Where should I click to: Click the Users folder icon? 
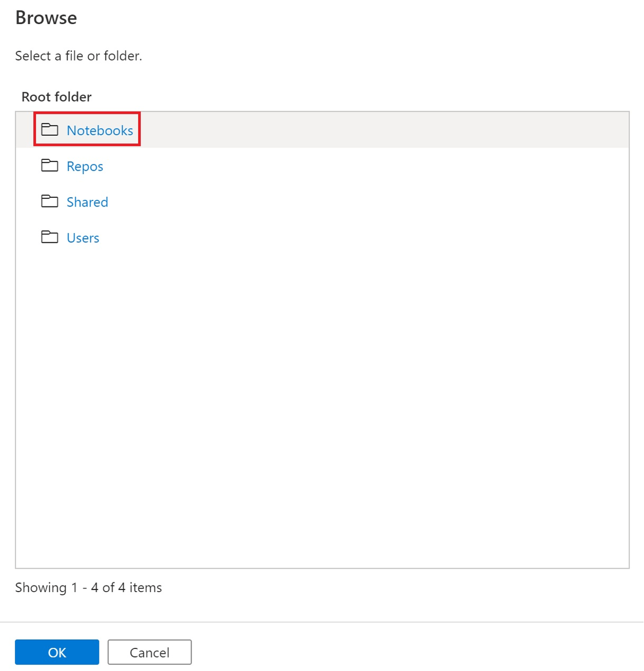tap(50, 238)
